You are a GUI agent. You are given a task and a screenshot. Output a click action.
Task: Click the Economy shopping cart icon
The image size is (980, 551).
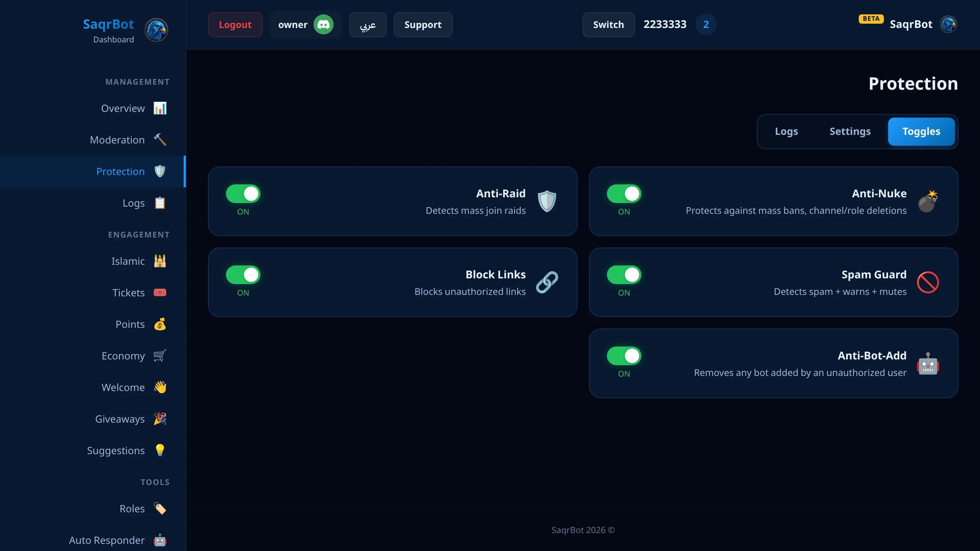[160, 356]
